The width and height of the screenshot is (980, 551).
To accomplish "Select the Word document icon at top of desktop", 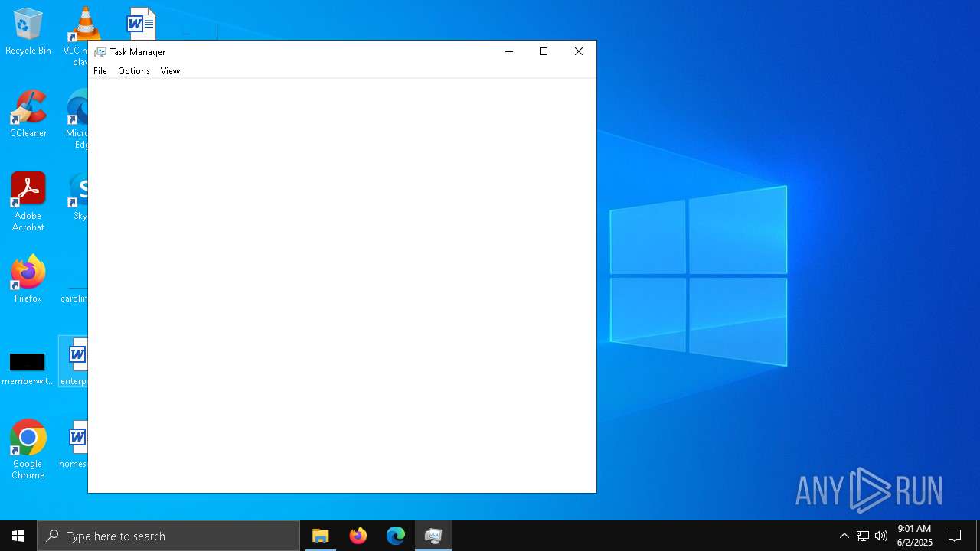I will point(142,24).
